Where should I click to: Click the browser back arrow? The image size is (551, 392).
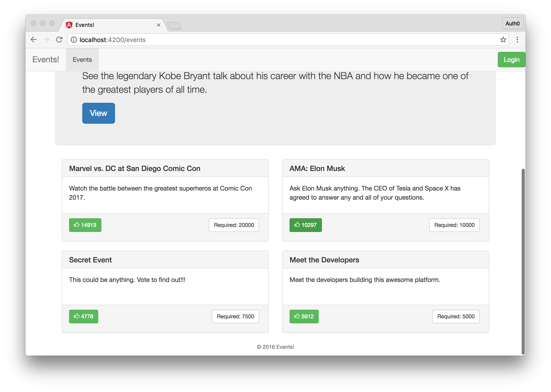coord(34,40)
